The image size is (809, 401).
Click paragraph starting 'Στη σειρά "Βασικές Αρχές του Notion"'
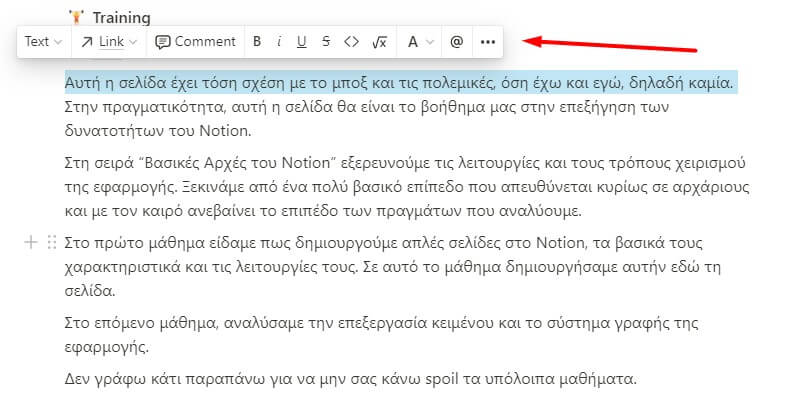pyautogui.click(x=407, y=187)
